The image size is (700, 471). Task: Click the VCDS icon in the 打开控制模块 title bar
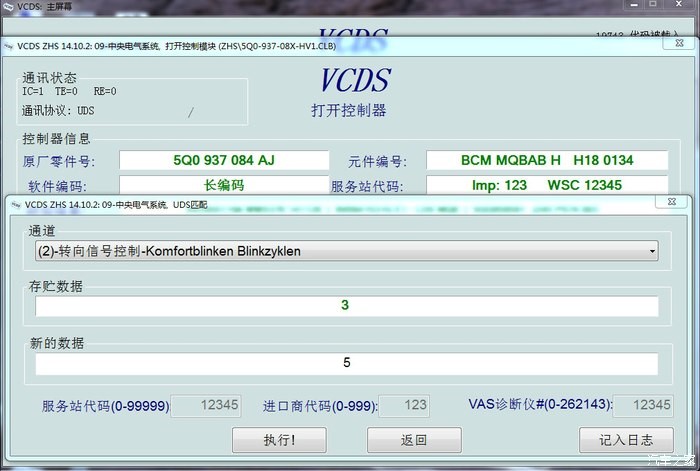(x=8, y=46)
